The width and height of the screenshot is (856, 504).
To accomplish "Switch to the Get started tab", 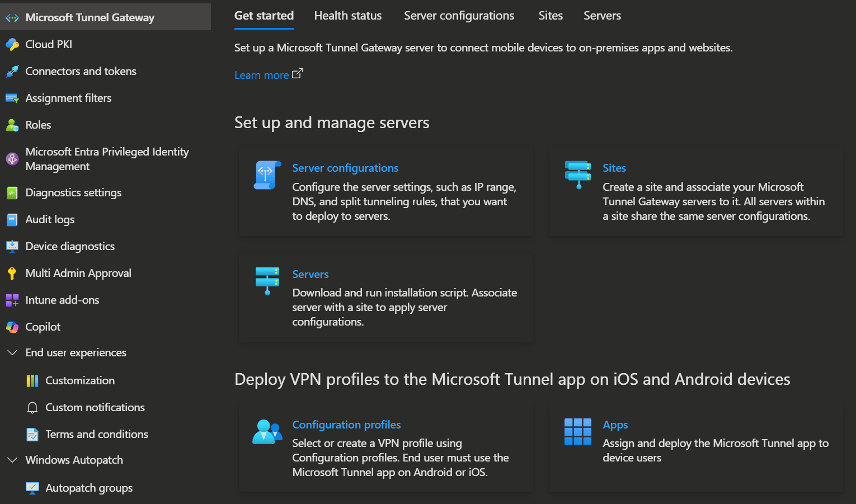I will pyautogui.click(x=264, y=16).
